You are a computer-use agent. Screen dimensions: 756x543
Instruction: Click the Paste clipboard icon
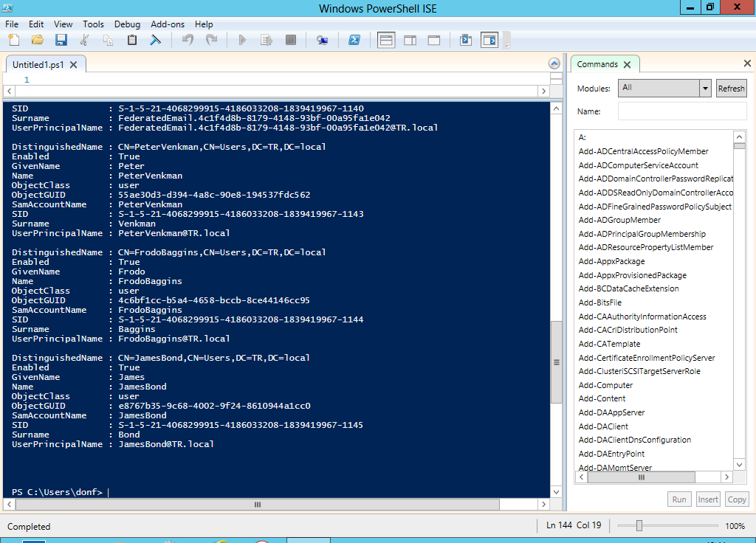[131, 40]
